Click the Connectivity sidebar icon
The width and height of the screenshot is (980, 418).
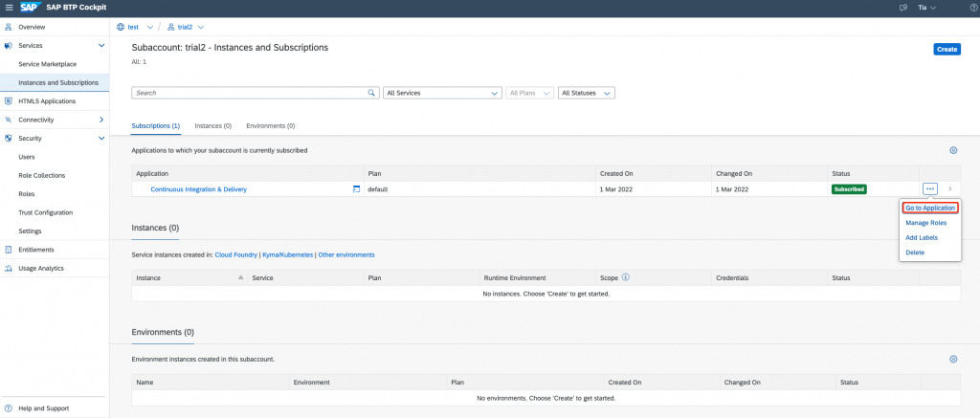(8, 120)
